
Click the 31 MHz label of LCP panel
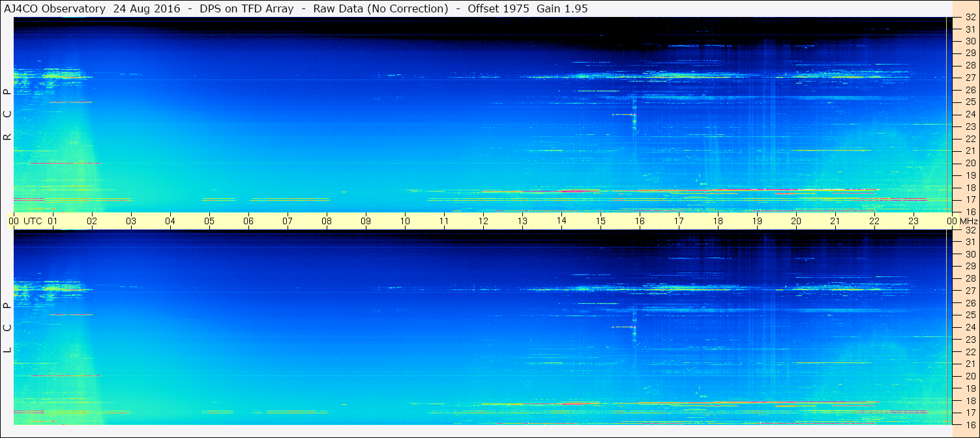pos(970,242)
